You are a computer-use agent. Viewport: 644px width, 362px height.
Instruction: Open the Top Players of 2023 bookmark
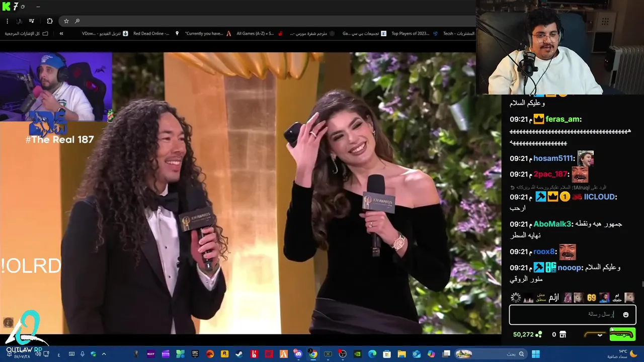(415, 34)
